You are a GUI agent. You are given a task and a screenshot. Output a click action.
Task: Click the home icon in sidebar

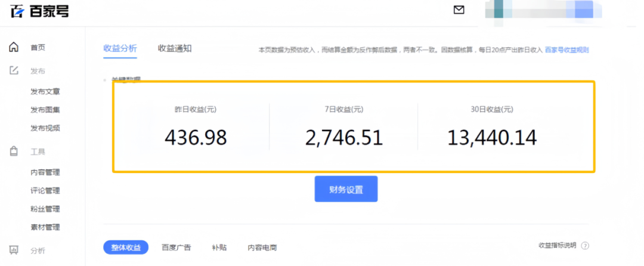14,48
